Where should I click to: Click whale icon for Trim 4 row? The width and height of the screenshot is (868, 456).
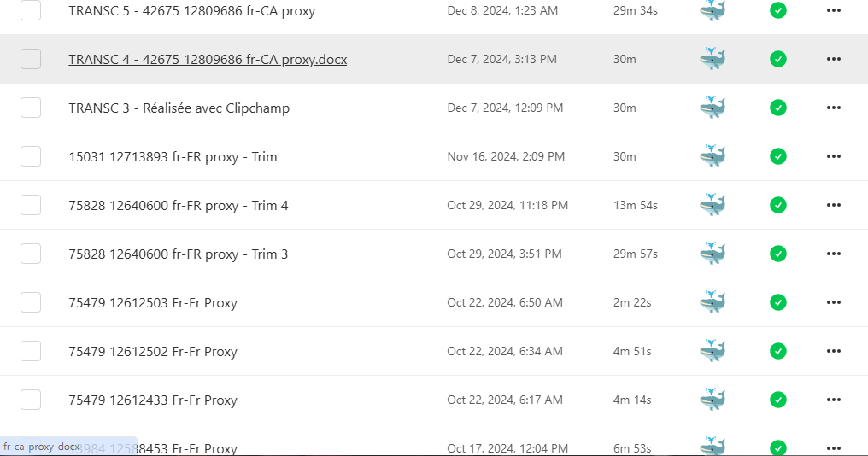point(712,205)
